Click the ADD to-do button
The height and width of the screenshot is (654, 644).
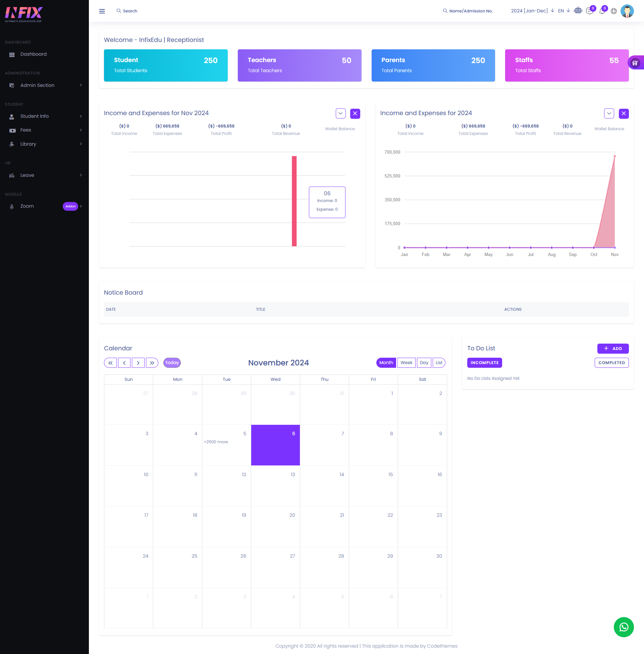tap(612, 349)
